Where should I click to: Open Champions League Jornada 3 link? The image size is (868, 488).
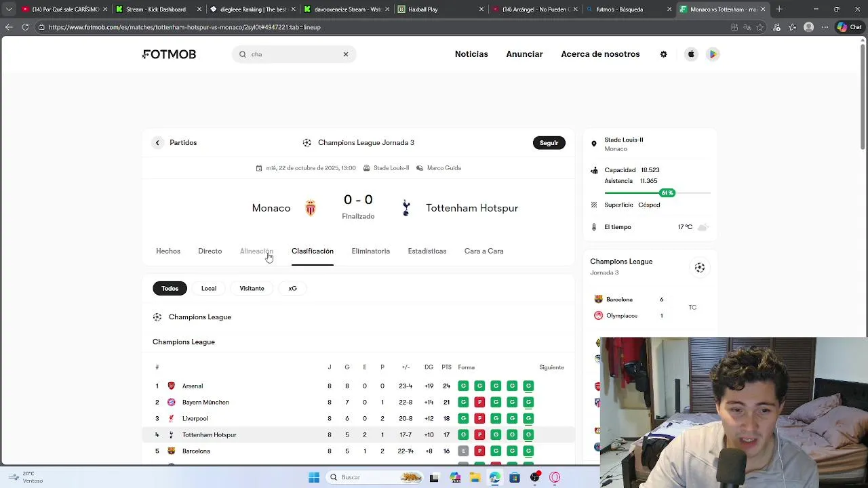[358, 142]
